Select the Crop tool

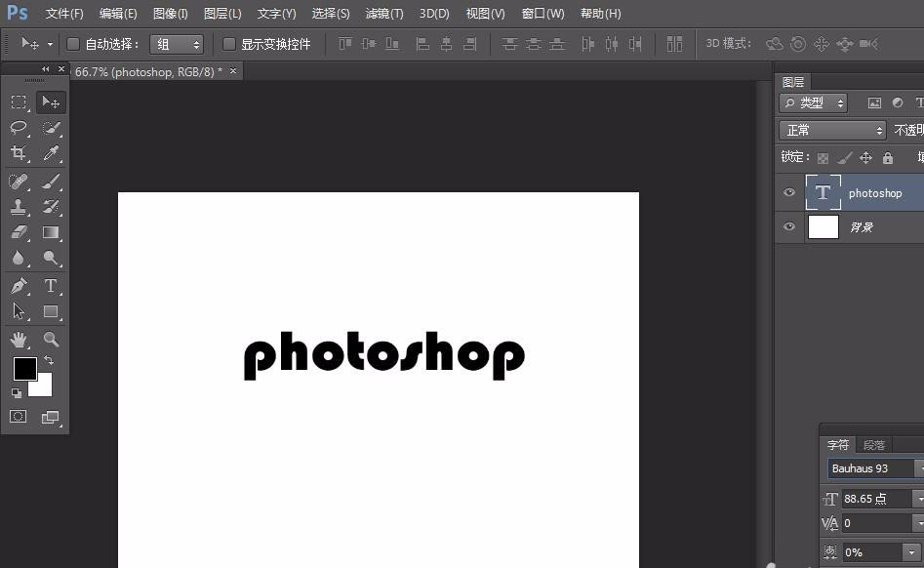[x=19, y=153]
